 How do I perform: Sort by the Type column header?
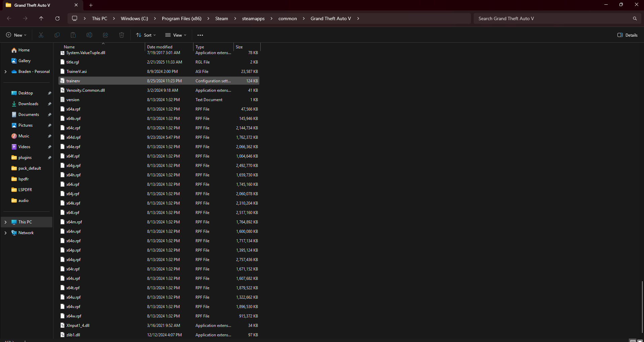pos(214,47)
